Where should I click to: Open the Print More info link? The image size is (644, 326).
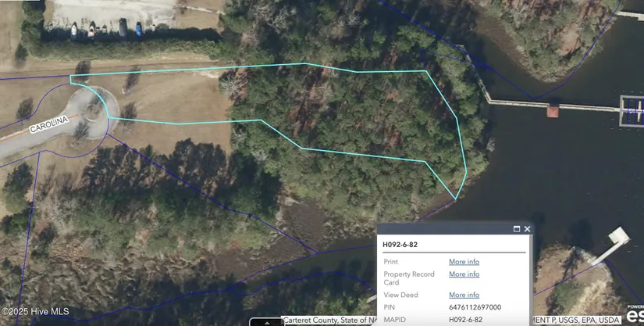pos(464,261)
